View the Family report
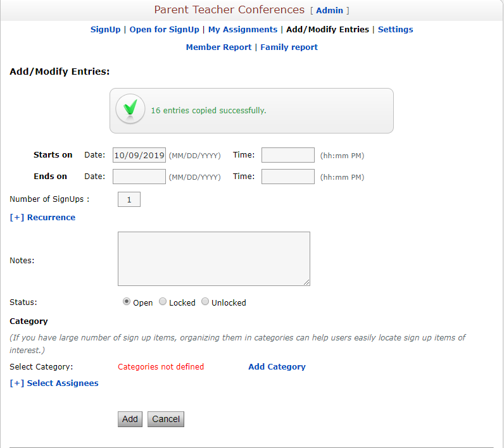This screenshot has width=504, height=448. (289, 47)
